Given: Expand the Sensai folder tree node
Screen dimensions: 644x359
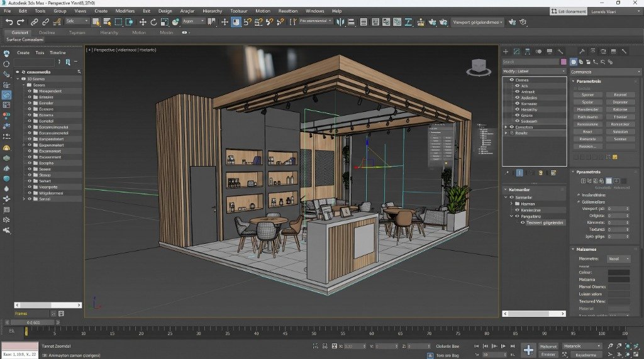Looking at the screenshot, I should tap(24, 199).
